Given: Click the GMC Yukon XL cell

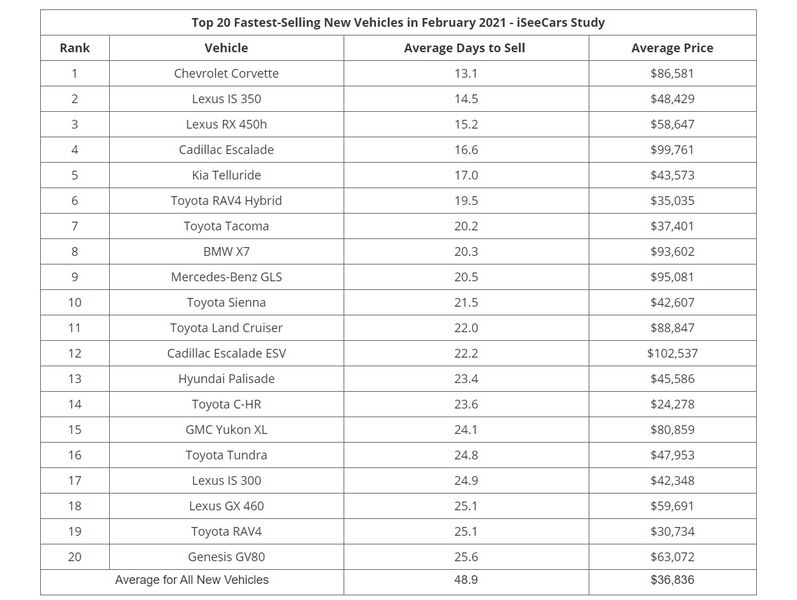Looking at the screenshot, I should pos(226,429).
